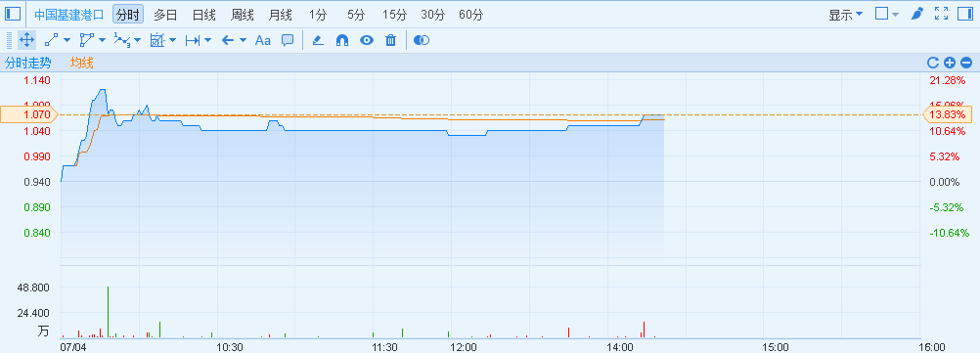This screenshot has width=980, height=353.
Task: Switch to the 月线 monthly chart tab
Action: coord(280,15)
